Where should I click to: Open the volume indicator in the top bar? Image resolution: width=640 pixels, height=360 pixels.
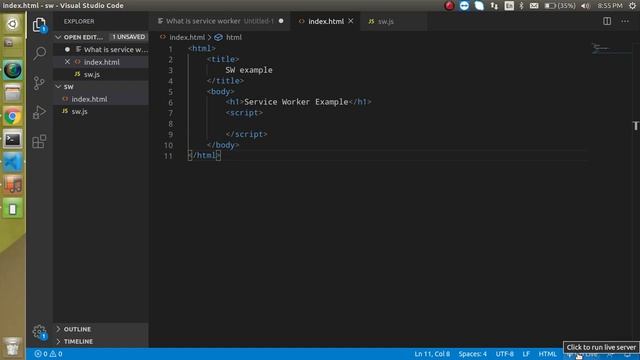point(585,6)
